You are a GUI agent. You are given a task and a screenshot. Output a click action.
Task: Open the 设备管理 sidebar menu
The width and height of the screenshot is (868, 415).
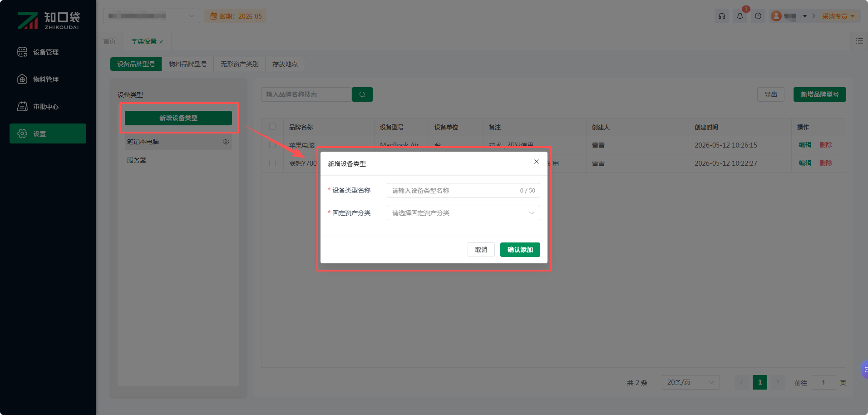[48, 52]
